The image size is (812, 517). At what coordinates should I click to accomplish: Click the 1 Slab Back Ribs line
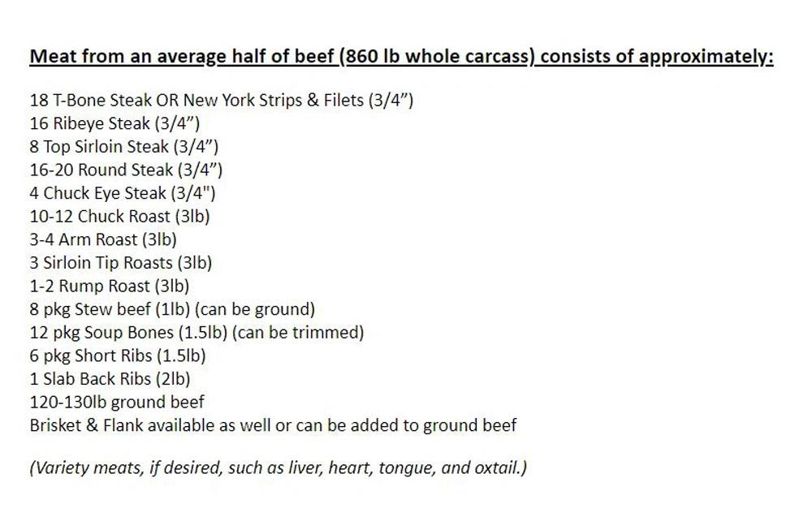(x=110, y=378)
